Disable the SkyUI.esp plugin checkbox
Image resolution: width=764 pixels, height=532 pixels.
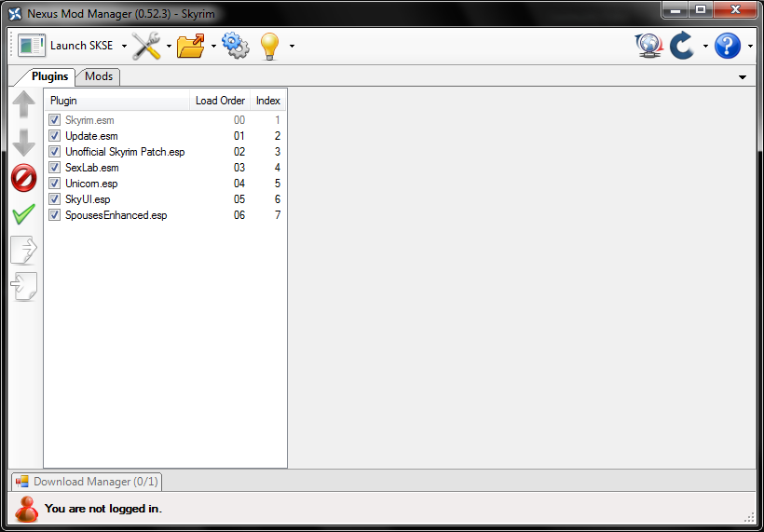click(54, 199)
